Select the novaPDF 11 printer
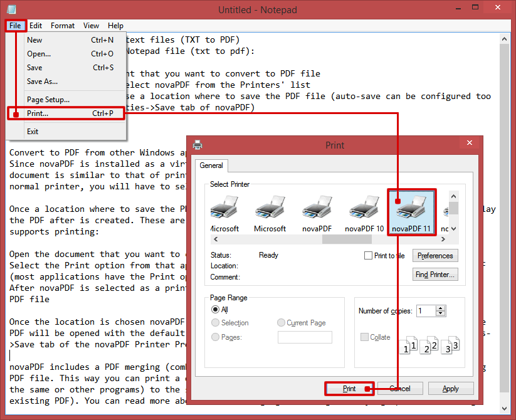 [x=411, y=213]
